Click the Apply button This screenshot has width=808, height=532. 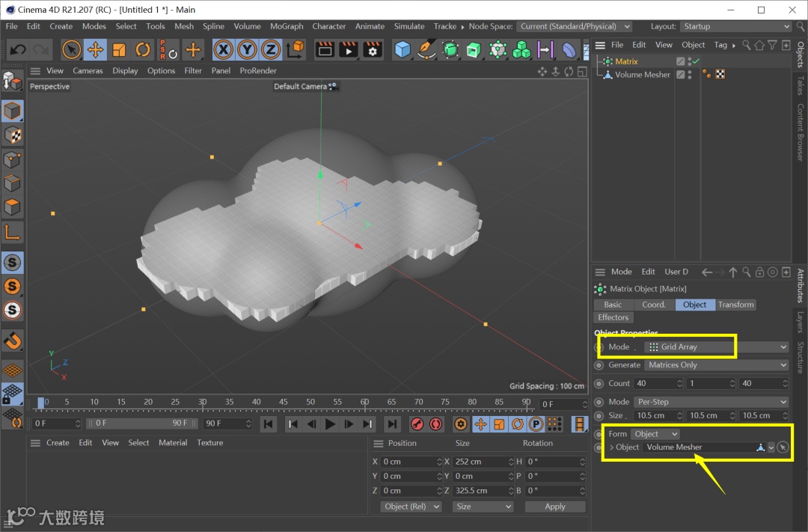554,507
